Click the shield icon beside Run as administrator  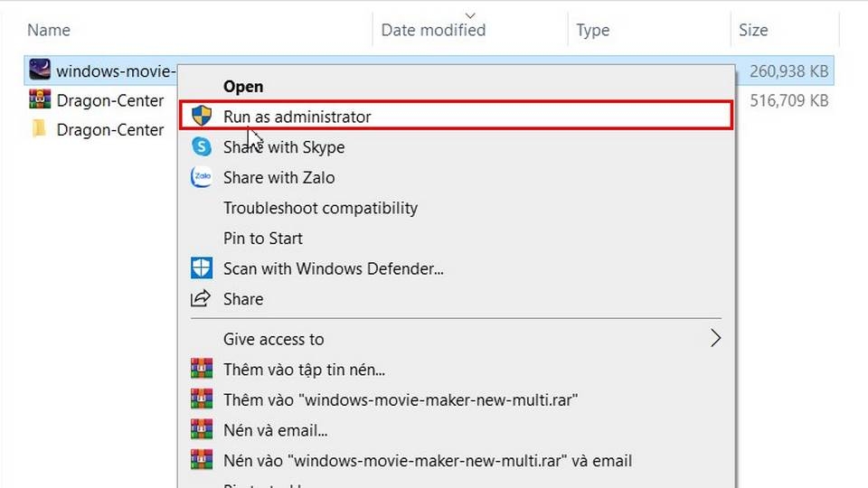[x=202, y=117]
